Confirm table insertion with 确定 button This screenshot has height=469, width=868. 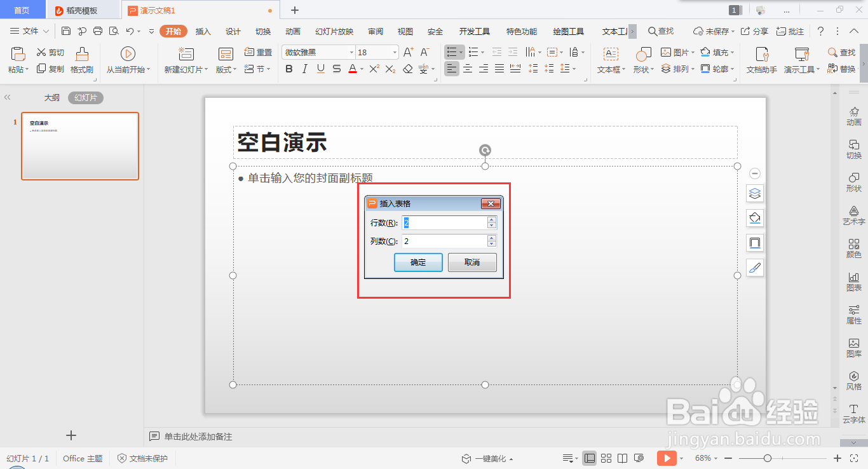point(417,262)
